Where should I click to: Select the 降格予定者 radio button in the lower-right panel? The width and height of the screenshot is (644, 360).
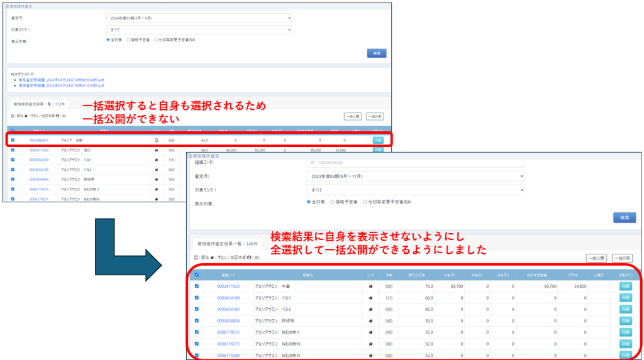point(332,202)
